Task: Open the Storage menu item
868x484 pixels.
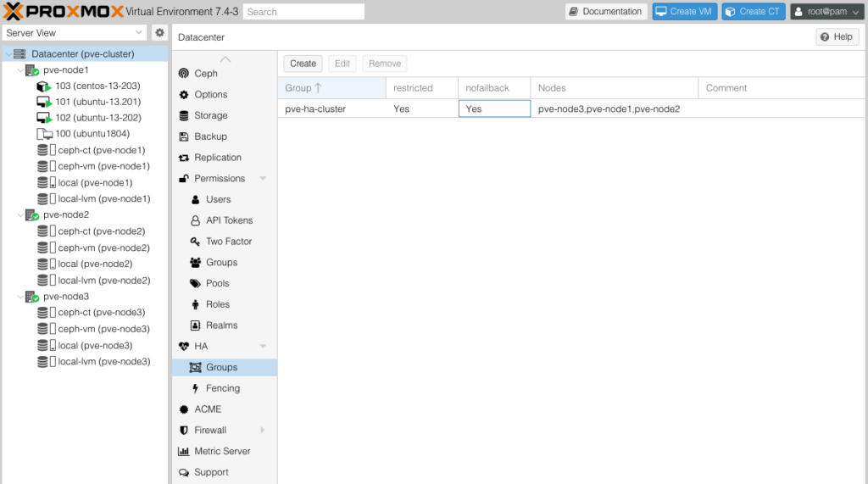Action: [225, 116]
